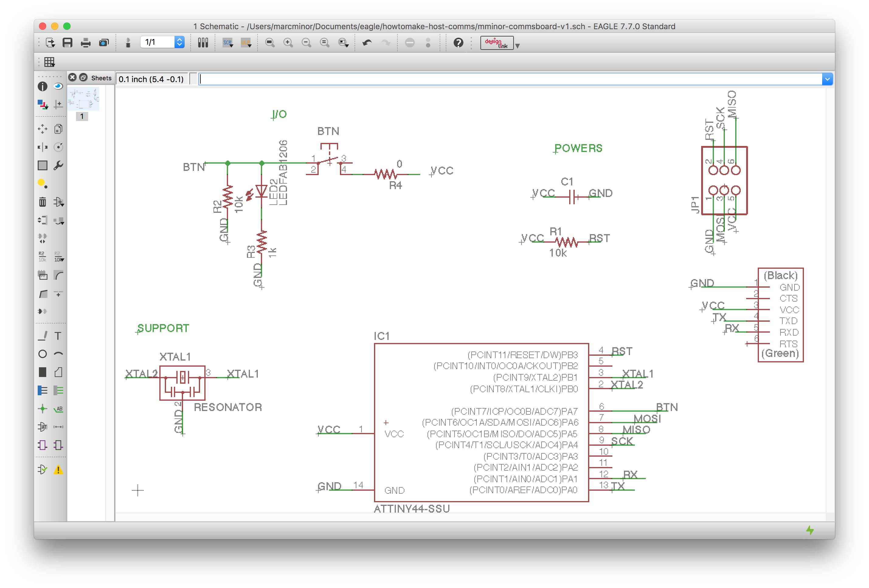
Task: Zoom out with the minus magnifier
Action: click(x=306, y=43)
